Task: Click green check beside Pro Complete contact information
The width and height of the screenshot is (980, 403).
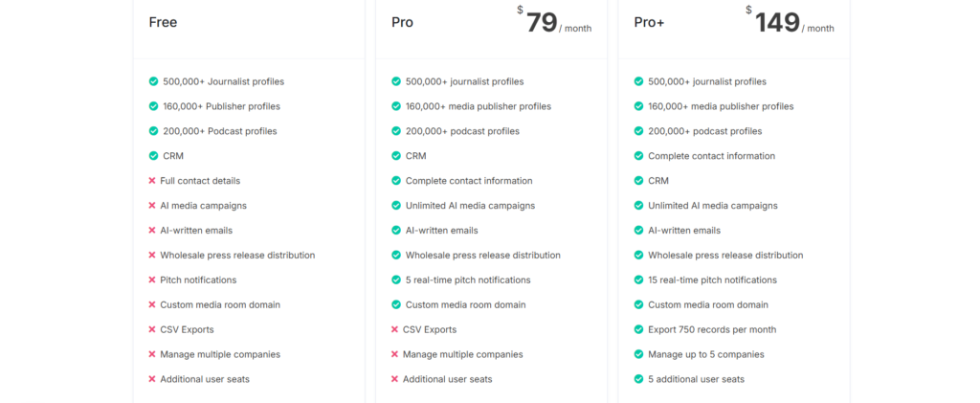Action: [396, 181]
